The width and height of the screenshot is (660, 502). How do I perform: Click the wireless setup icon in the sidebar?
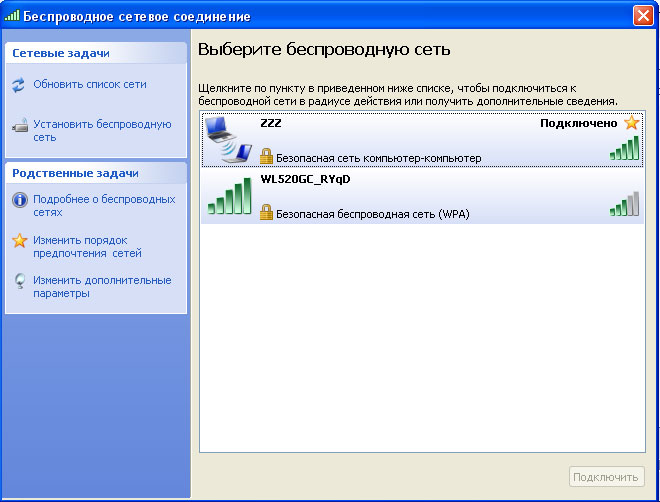pos(19,127)
